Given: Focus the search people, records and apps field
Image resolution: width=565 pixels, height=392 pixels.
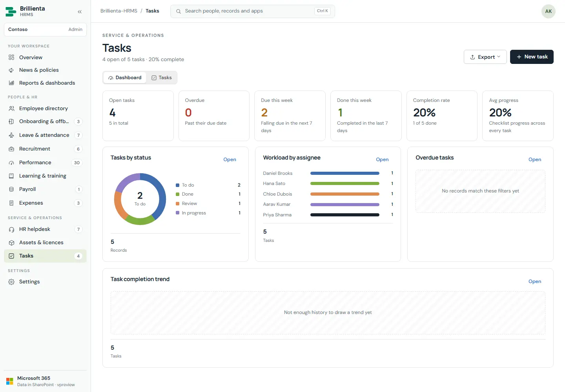Looking at the screenshot, I should click(252, 11).
